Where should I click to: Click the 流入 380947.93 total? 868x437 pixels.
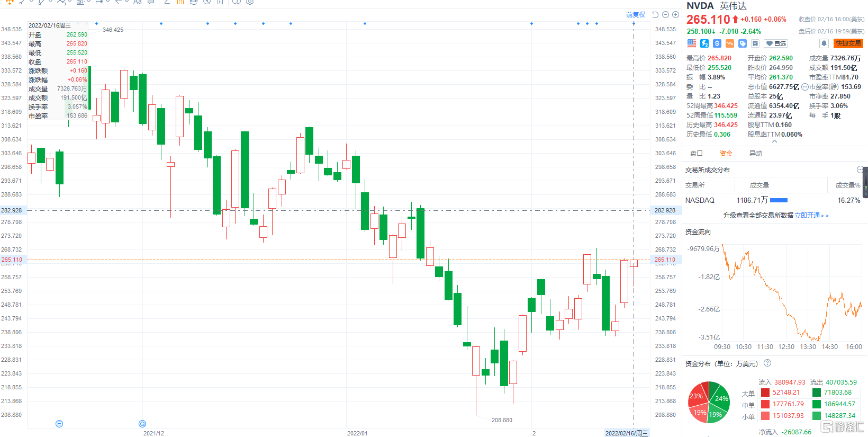click(782, 382)
